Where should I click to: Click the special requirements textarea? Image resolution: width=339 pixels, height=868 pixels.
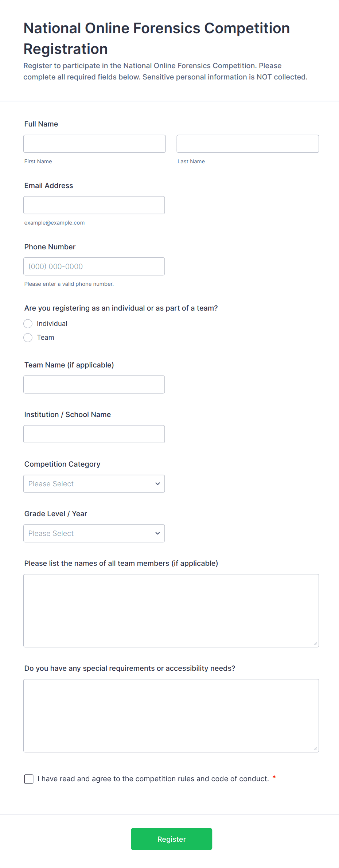click(171, 715)
